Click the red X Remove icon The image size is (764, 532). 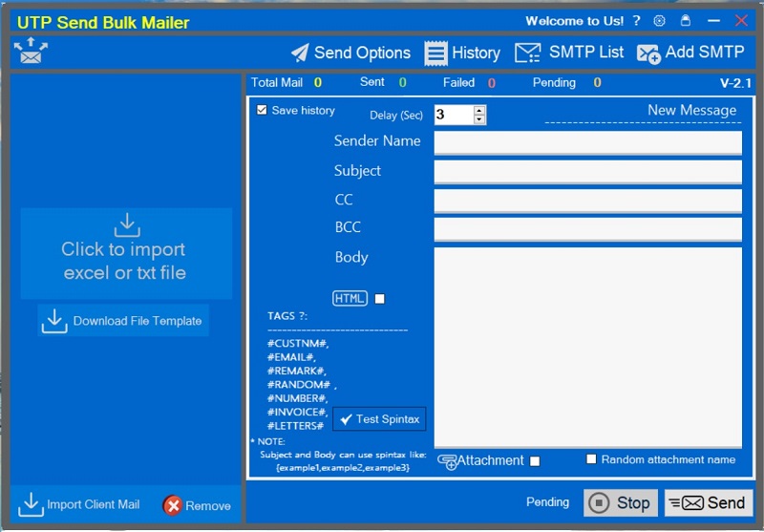[173, 505]
